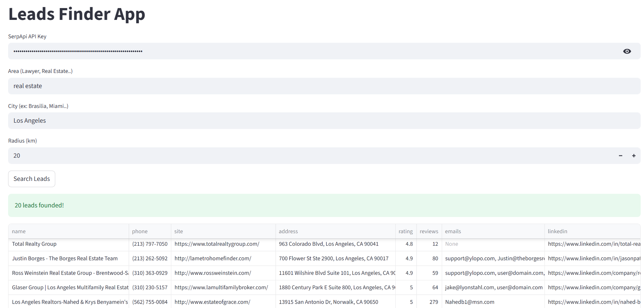Click the linkedin.com/in/total-rea cell
The image size is (644, 308).
pos(592,244)
